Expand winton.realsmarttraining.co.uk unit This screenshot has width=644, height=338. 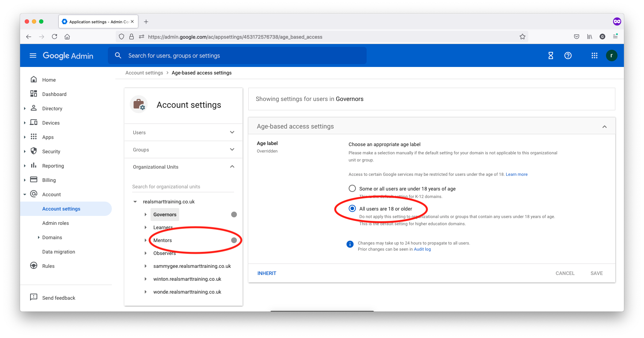(146, 279)
